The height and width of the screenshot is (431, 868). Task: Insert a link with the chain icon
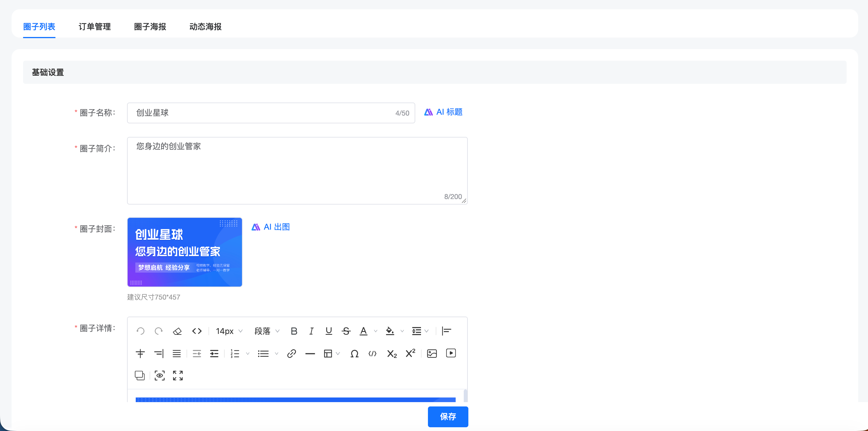click(x=291, y=354)
